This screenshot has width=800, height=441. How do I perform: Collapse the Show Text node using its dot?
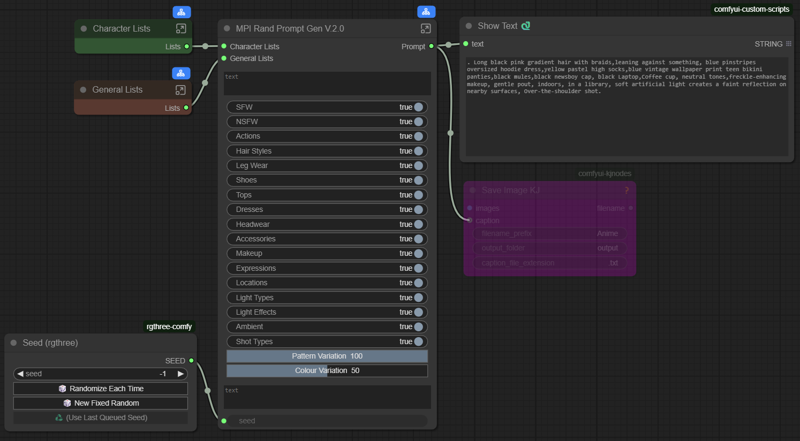(x=470, y=26)
